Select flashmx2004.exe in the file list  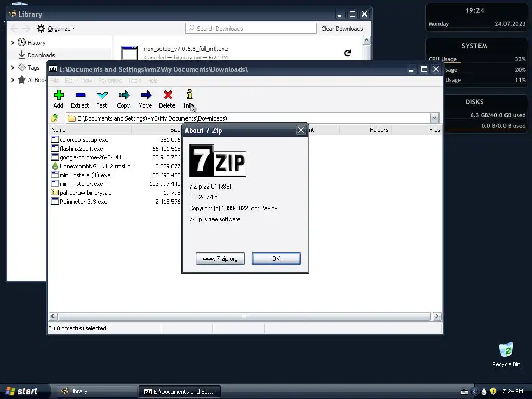pyautogui.click(x=82, y=148)
